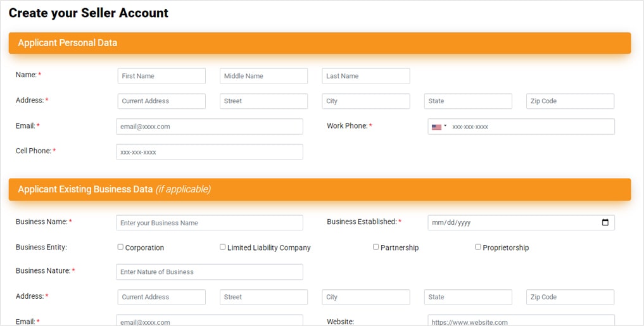Select the 'Enter Nature of Business' field
The width and height of the screenshot is (644, 326).
(209, 272)
